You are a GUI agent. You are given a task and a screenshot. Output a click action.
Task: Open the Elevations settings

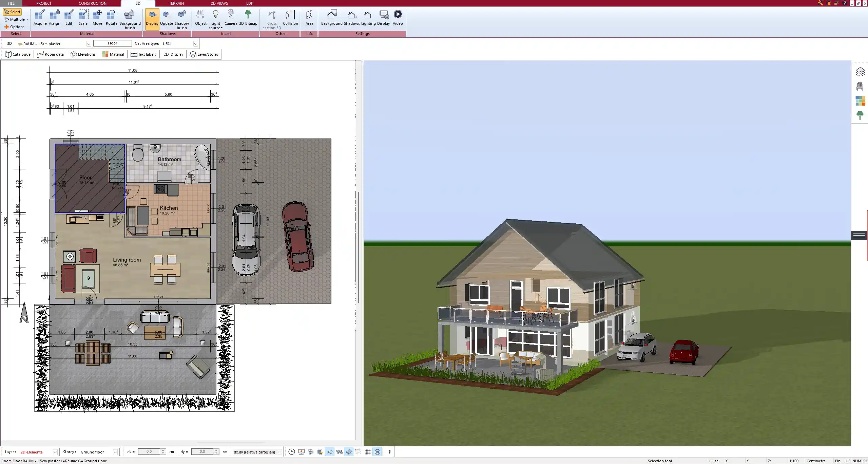(83, 54)
